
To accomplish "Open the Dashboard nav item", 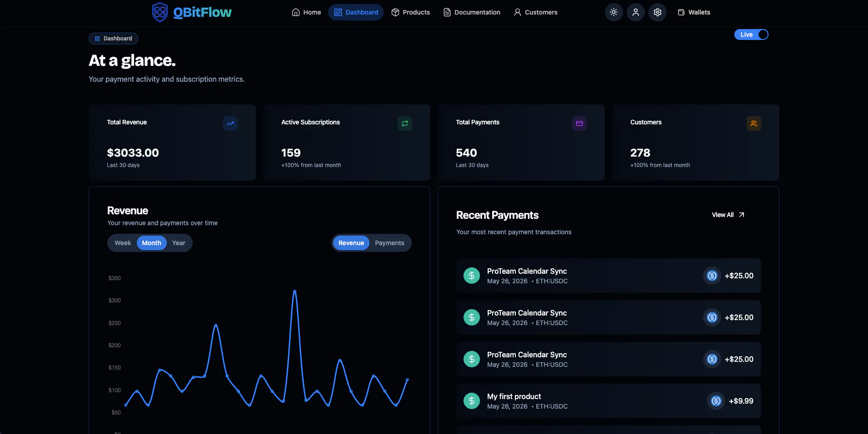I will pyautogui.click(x=356, y=12).
